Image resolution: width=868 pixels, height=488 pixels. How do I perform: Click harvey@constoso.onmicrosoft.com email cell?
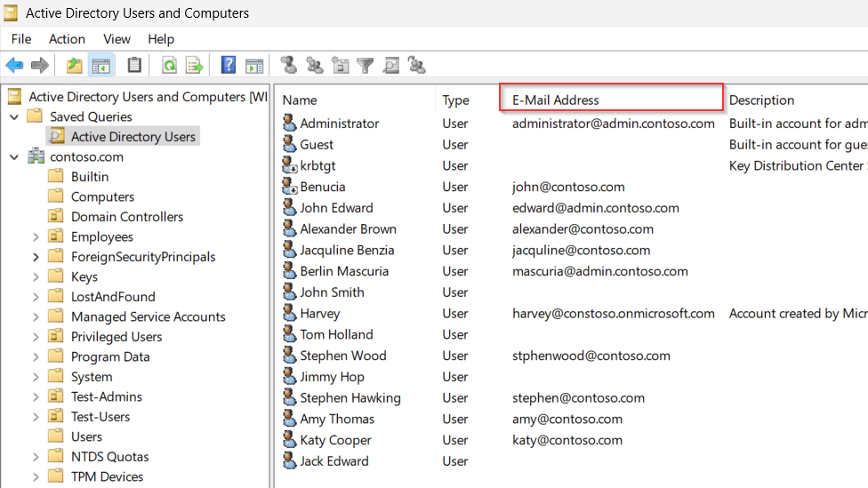(614, 314)
